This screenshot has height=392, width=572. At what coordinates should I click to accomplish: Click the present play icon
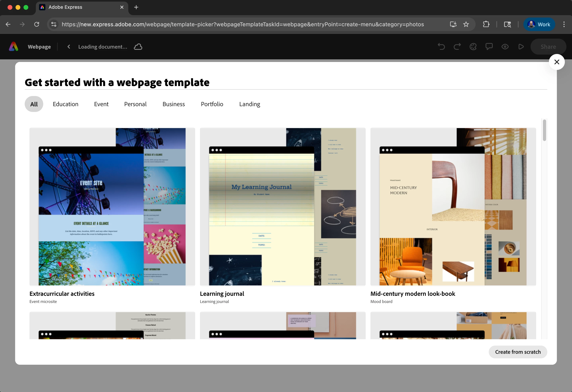point(521,47)
